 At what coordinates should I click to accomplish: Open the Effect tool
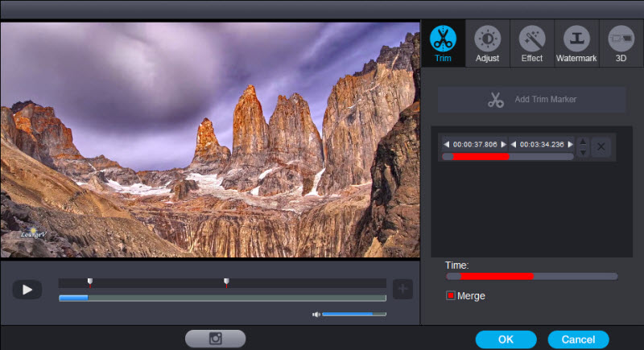tap(531, 43)
